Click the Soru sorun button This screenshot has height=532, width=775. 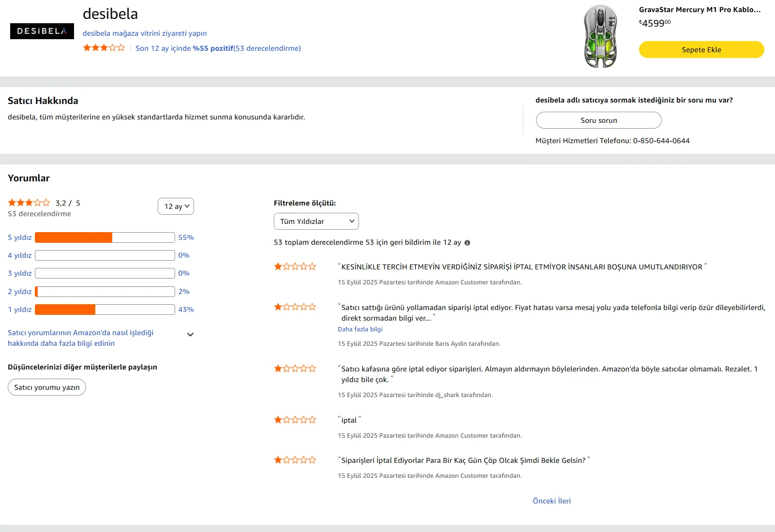click(x=598, y=120)
